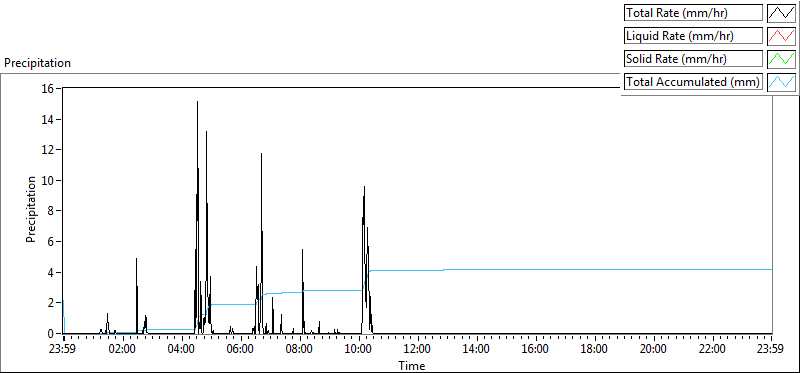Click the 16 y-axis scale value

[x=48, y=88]
